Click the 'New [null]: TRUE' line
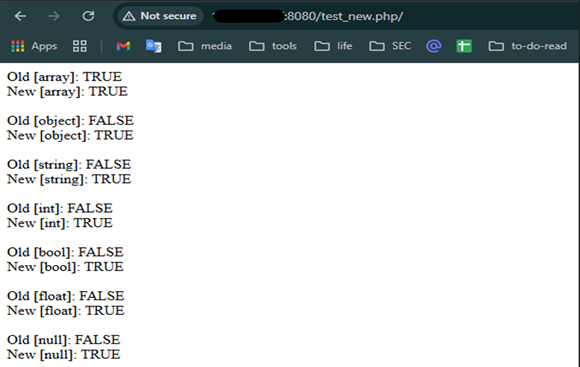 [x=64, y=355]
